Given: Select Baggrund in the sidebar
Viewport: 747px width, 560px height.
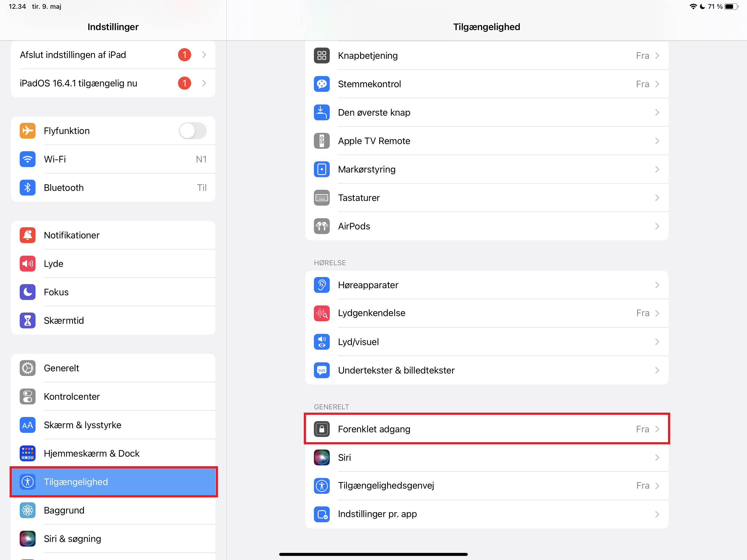Looking at the screenshot, I should 113,510.
